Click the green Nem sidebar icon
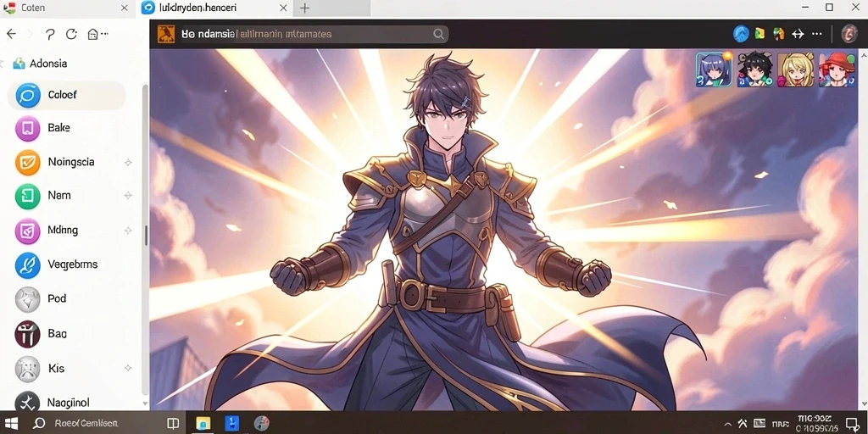 click(x=28, y=197)
